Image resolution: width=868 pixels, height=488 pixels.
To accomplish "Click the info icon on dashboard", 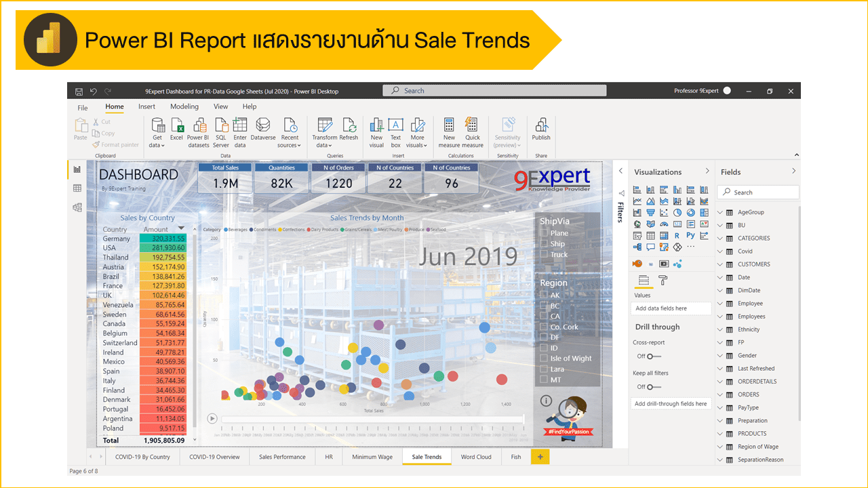I will 547,401.
